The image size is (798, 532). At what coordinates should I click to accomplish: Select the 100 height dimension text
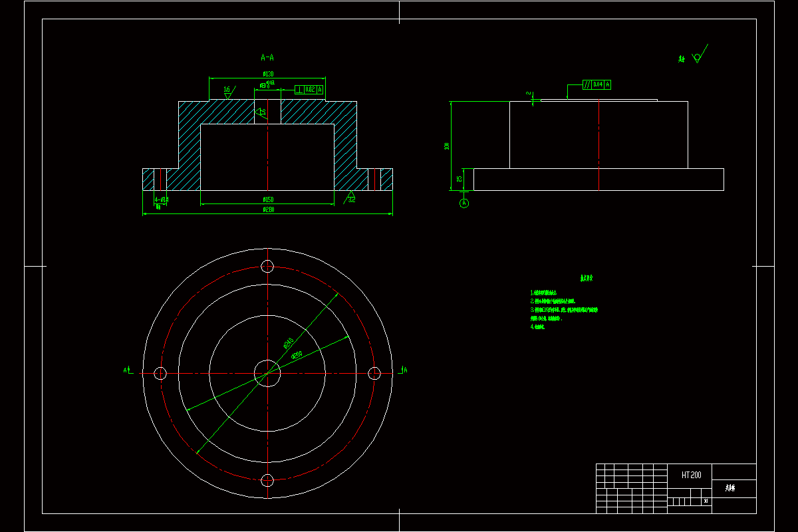click(x=447, y=146)
